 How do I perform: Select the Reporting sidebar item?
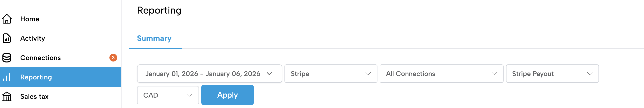(36, 77)
